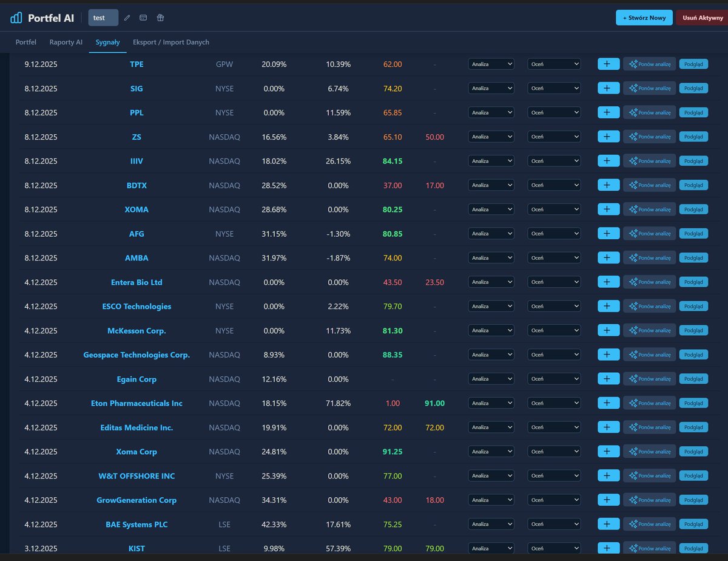The width and height of the screenshot is (728, 561).
Task: Click plus button for McKesson Corp.
Action: pos(608,330)
